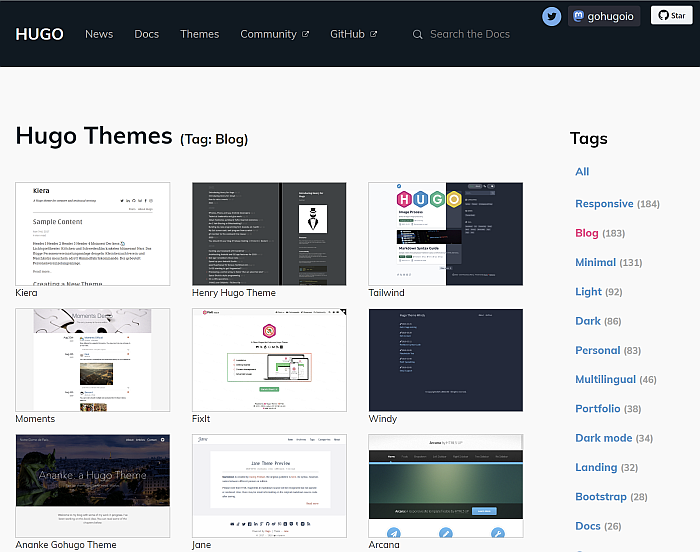Image resolution: width=700 pixels, height=552 pixels.
Task: Focus the Search the Docs field
Action: 470,34
